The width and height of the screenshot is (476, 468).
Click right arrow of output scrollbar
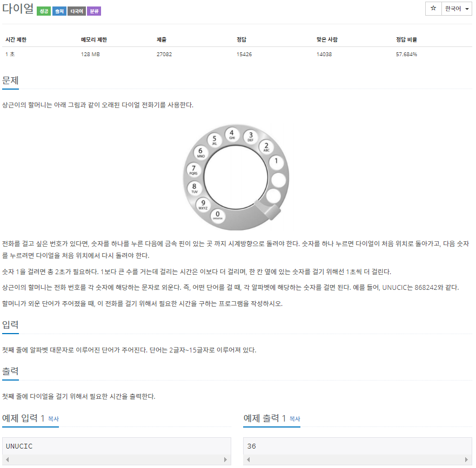467,459
